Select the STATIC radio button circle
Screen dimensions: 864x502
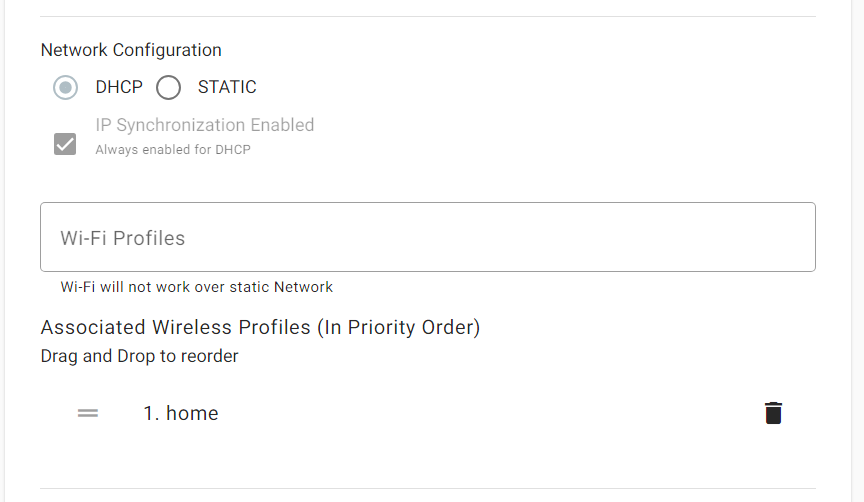[x=169, y=88]
